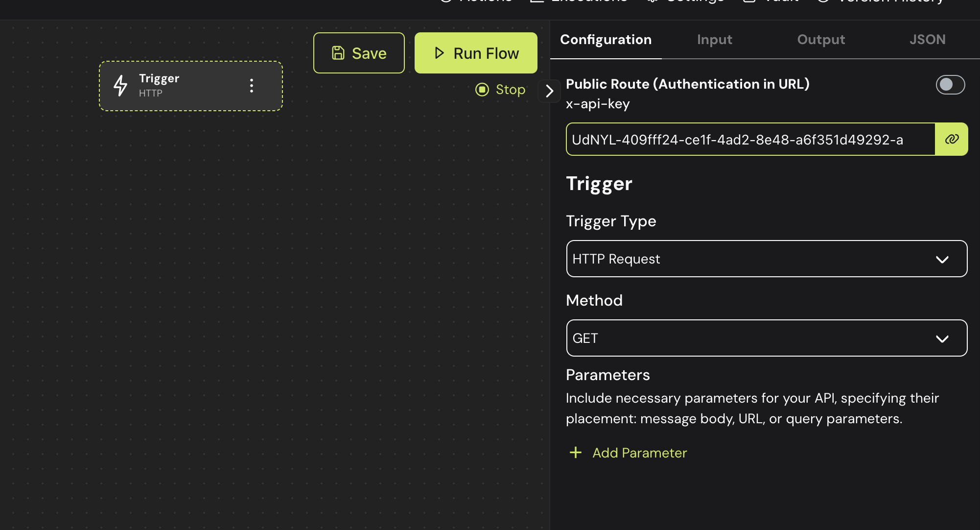The width and height of the screenshot is (980, 530).
Task: Switch to the Input tab
Action: [714, 40]
